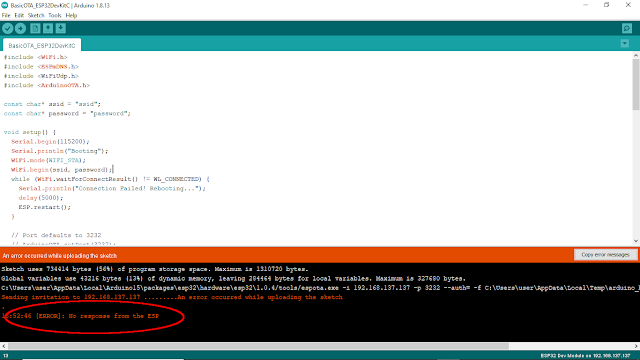This screenshot has height=360, width=640.
Task: Minimize the Arduino IDE window
Action: 586,5
